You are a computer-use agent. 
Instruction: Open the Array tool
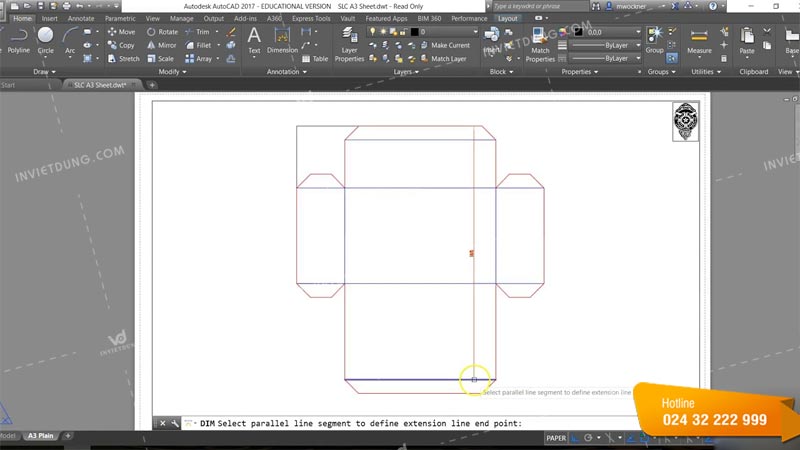(x=198, y=59)
